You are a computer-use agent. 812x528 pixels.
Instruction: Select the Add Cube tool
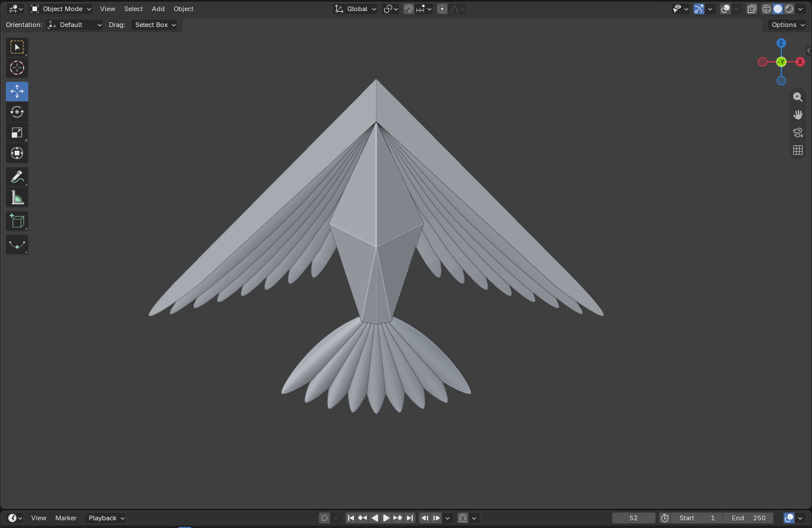[17, 221]
